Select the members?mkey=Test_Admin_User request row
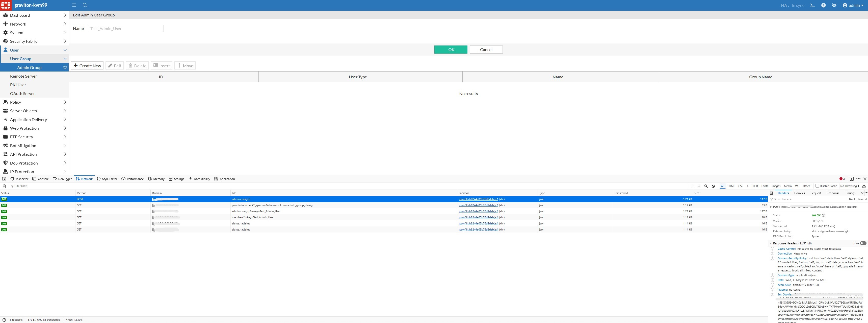Screen dimensions: 868x323 point(383,217)
